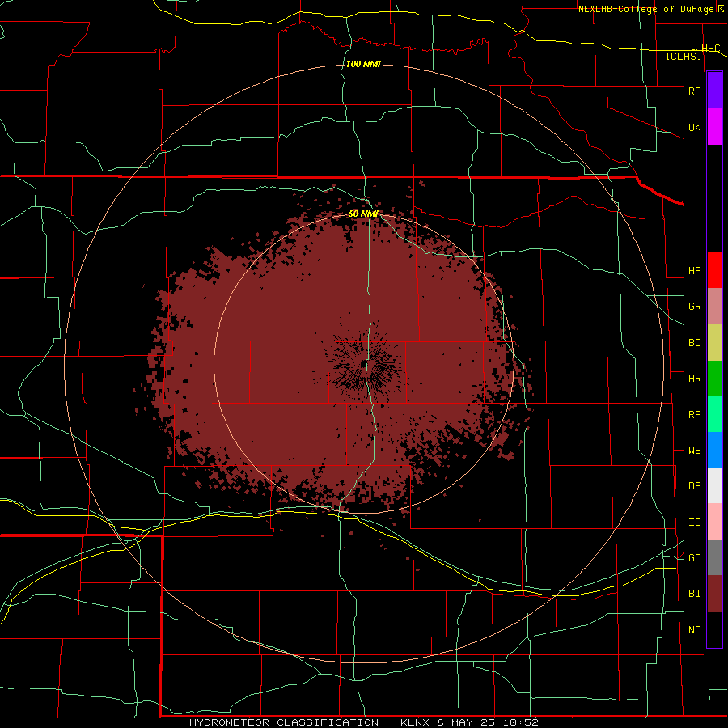Select the light pink IC swatch
The height and width of the screenshot is (728, 728).
point(714,522)
